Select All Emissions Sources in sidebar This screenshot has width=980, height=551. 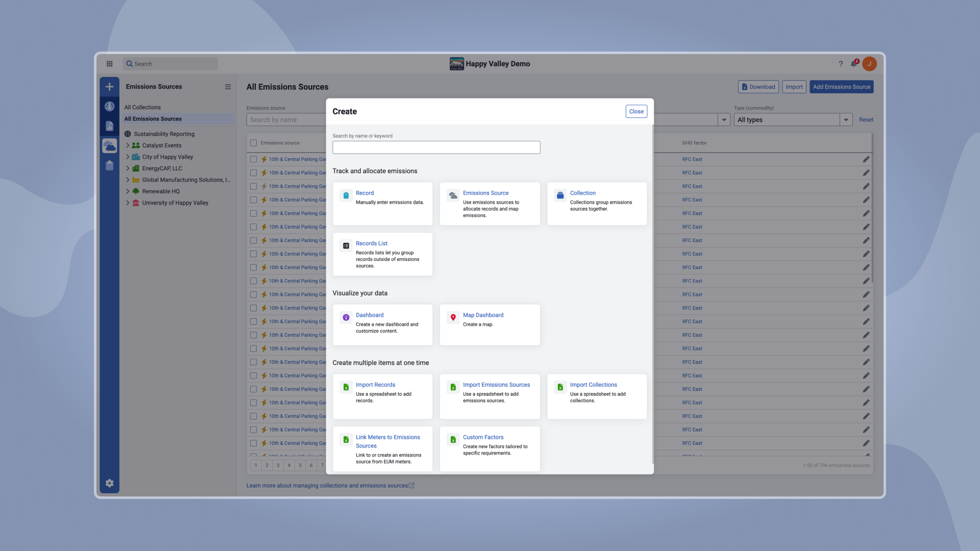click(x=153, y=119)
